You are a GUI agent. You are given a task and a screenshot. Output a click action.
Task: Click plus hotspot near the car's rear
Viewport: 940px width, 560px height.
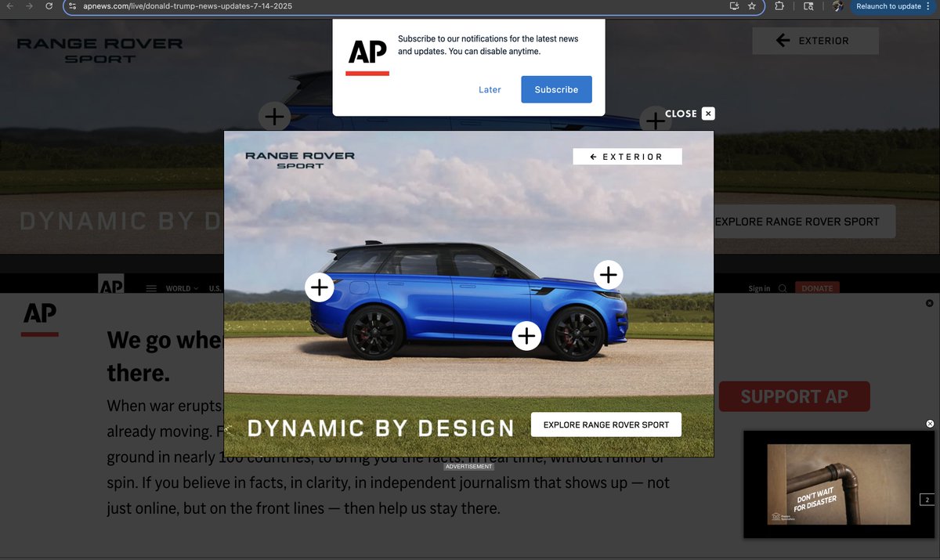point(319,287)
